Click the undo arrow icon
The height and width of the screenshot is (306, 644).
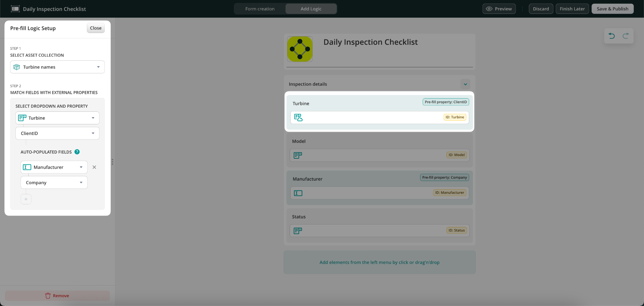tap(612, 36)
